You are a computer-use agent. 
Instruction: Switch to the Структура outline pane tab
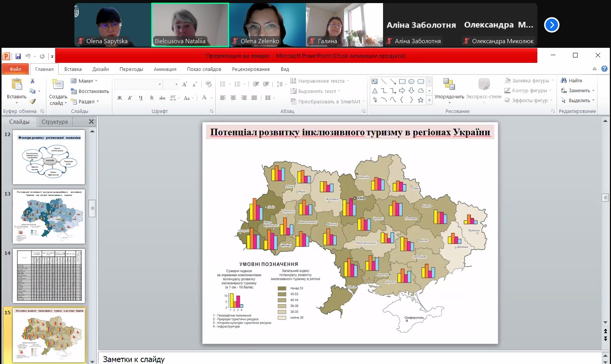tap(54, 122)
